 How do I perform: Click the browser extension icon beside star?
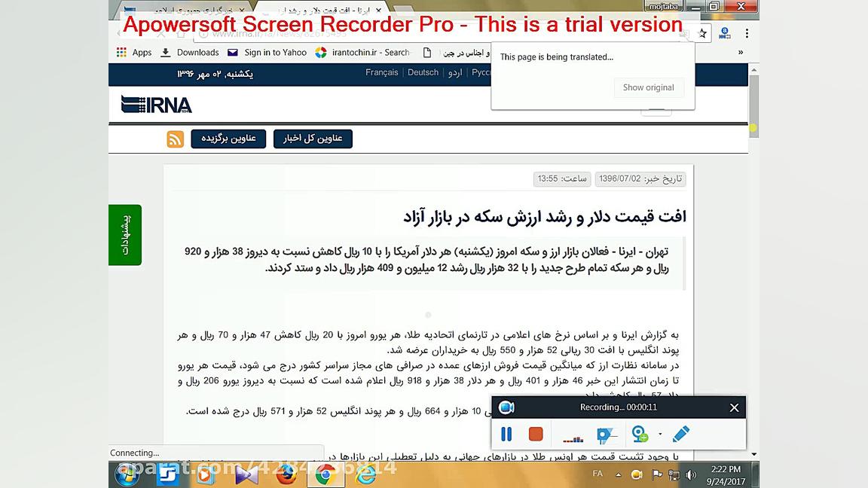[724, 34]
